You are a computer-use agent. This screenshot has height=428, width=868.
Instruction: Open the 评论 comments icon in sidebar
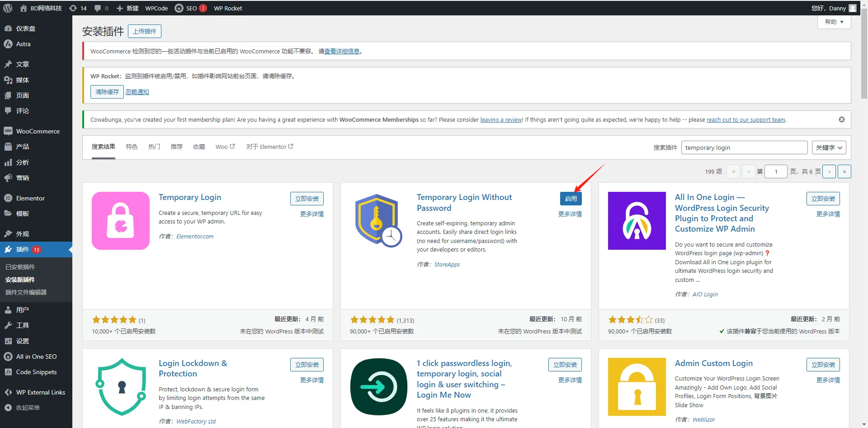(x=8, y=111)
